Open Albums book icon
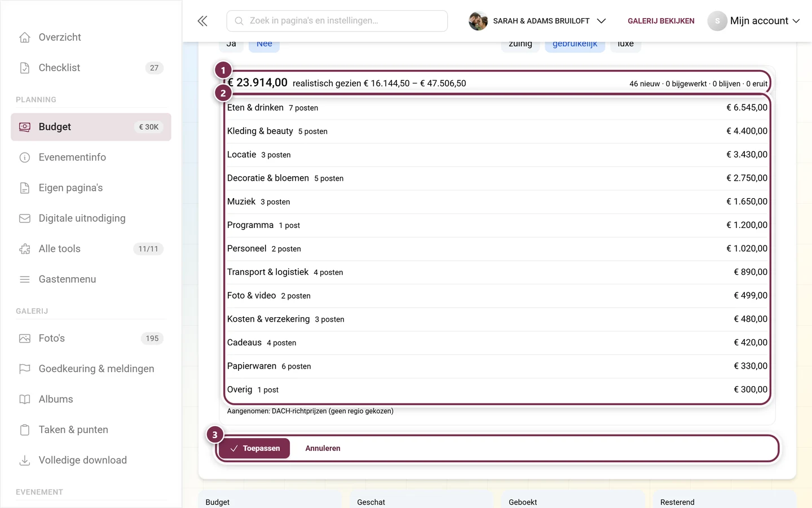 point(25,400)
